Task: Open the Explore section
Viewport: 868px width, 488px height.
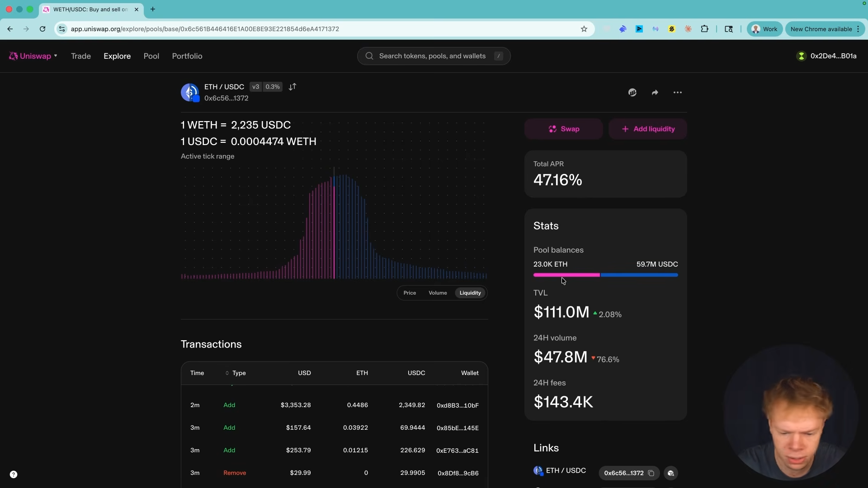Action: [117, 56]
